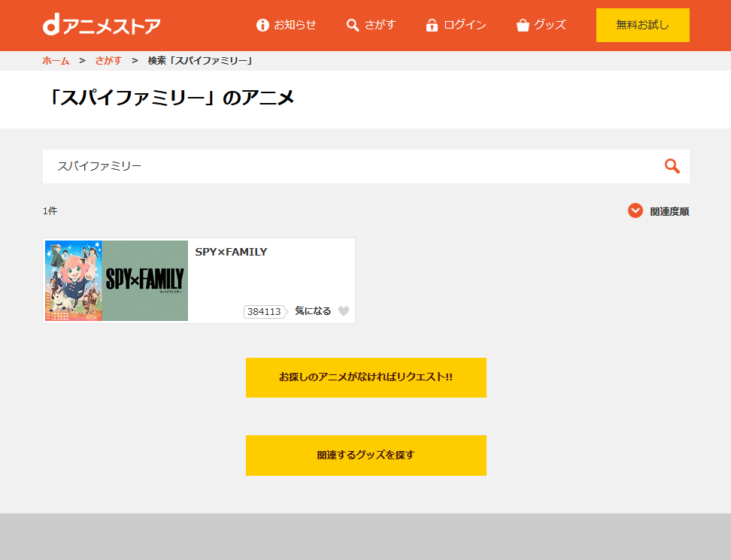The height and width of the screenshot is (560, 731).
Task: Click the さがす magnifier icon in header
Action: point(353,25)
